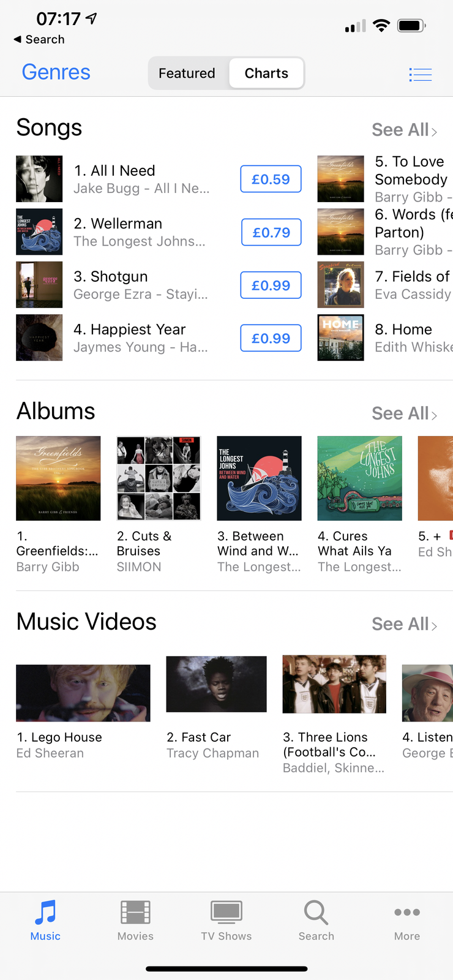Viewport: 453px width, 980px height.
Task: Open the Movies tab icon
Action: point(135,913)
